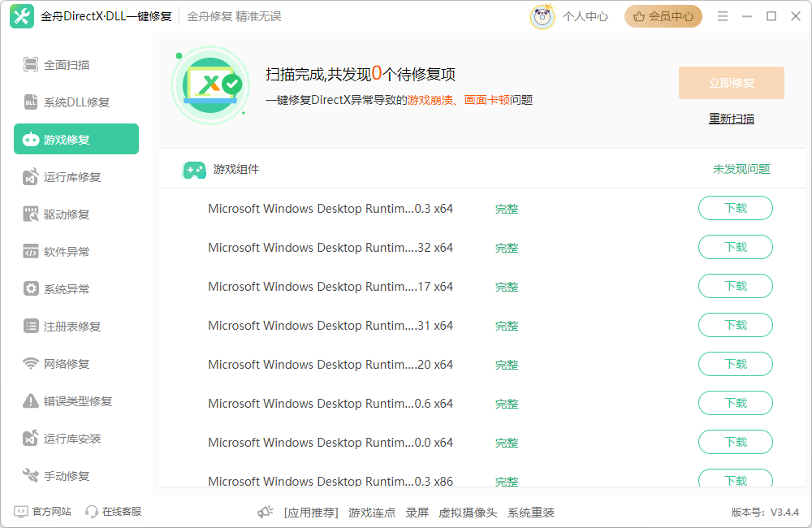
Task: Open the hamburger menu at top right
Action: coord(722,15)
